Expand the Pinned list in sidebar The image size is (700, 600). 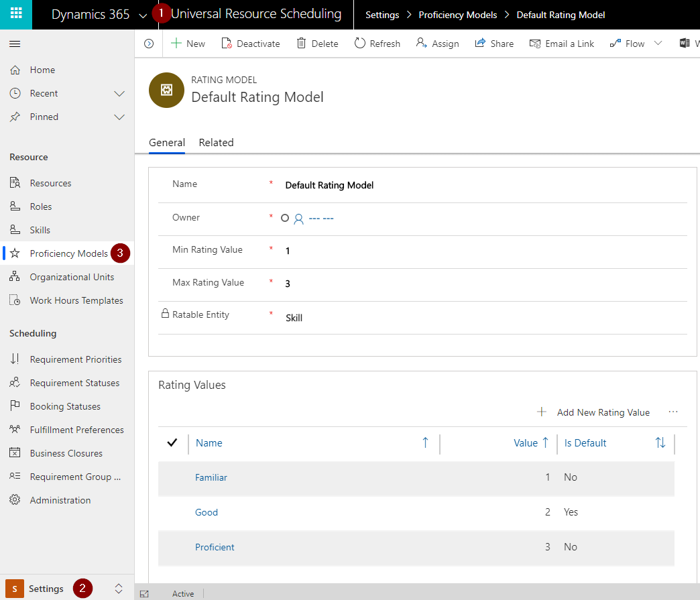(119, 117)
